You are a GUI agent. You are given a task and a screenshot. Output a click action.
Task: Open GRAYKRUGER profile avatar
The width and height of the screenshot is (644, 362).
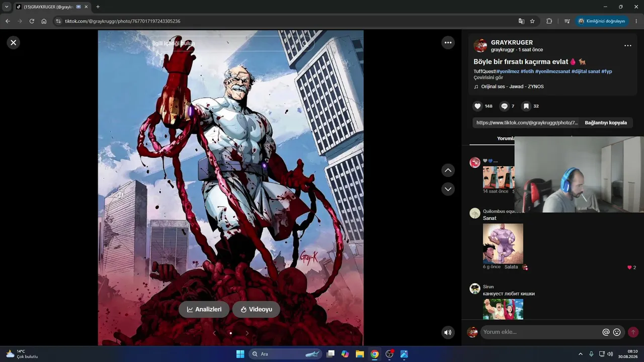coord(480,46)
